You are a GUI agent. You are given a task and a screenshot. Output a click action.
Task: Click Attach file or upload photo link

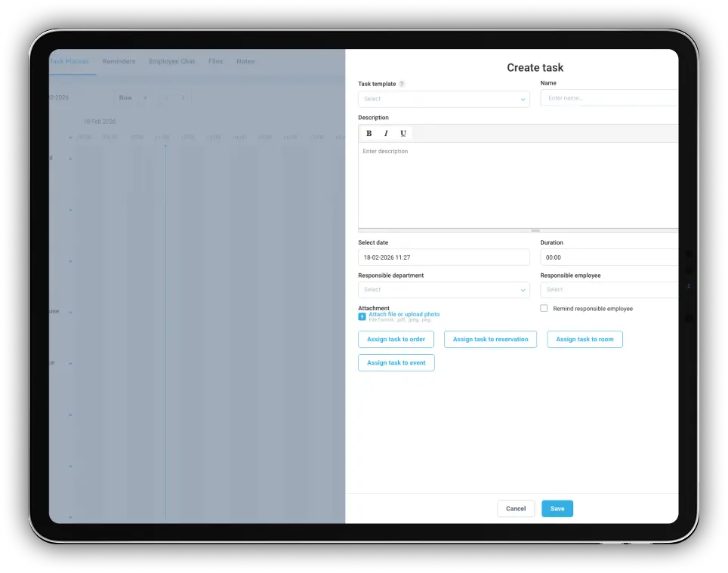pyautogui.click(x=404, y=314)
